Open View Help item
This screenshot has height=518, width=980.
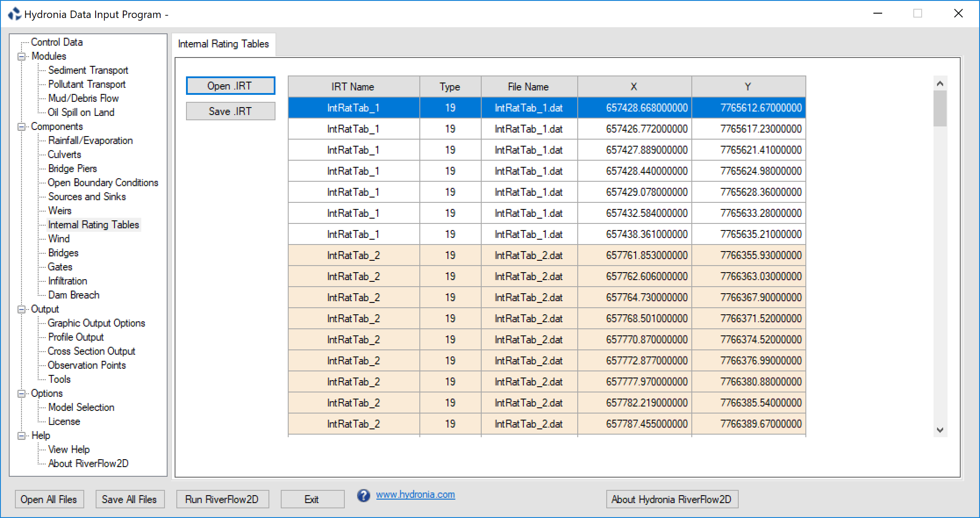point(69,450)
